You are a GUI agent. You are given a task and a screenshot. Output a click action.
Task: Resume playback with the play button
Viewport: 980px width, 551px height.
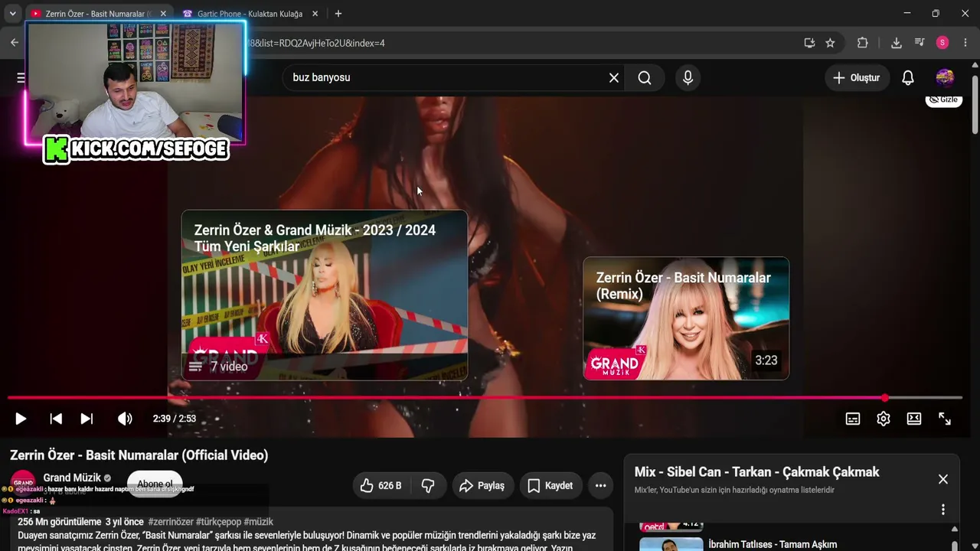[x=21, y=419]
